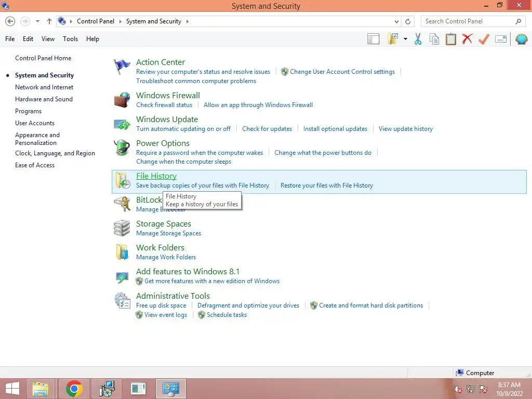This screenshot has height=399, width=532.
Task: Go up one level with the Up arrow
Action: (x=49, y=21)
